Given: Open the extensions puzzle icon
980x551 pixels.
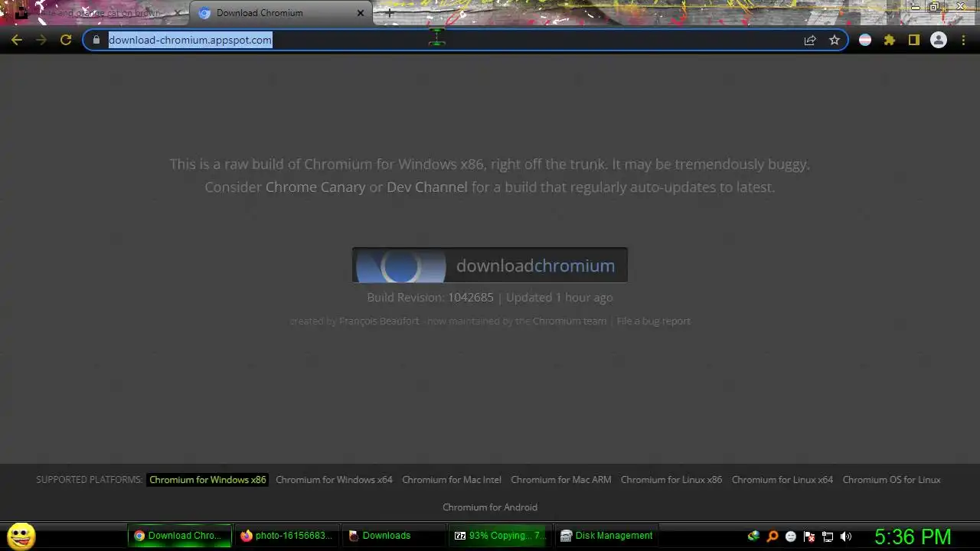Looking at the screenshot, I should pyautogui.click(x=890, y=40).
